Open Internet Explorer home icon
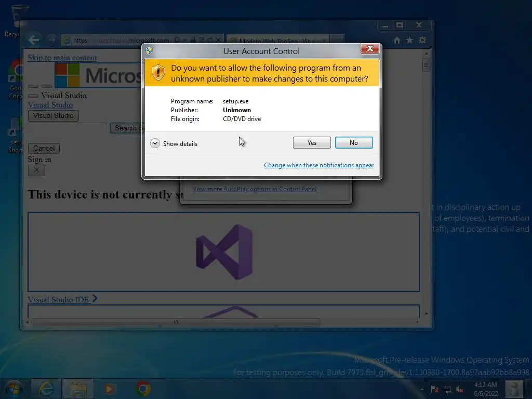Image resolution: width=532 pixels, height=399 pixels. [x=396, y=41]
